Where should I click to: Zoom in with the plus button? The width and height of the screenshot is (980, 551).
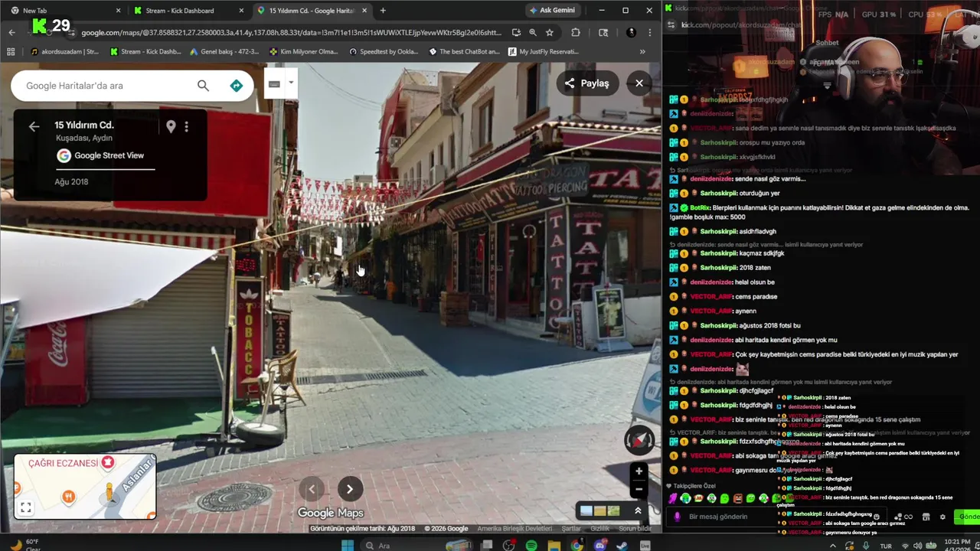[x=639, y=471]
